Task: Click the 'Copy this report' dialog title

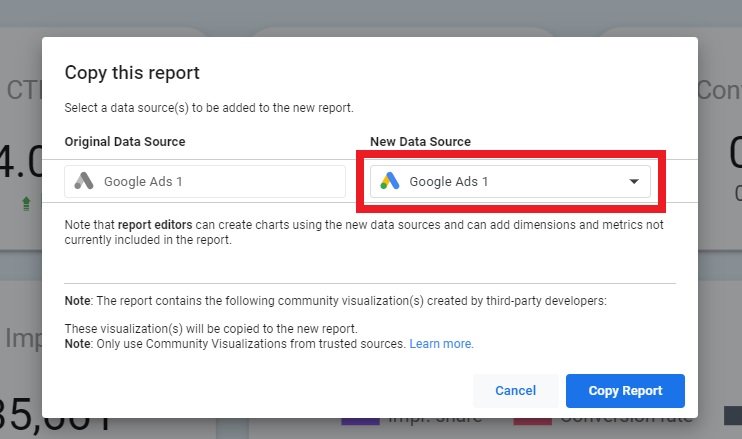Action: 132,73
